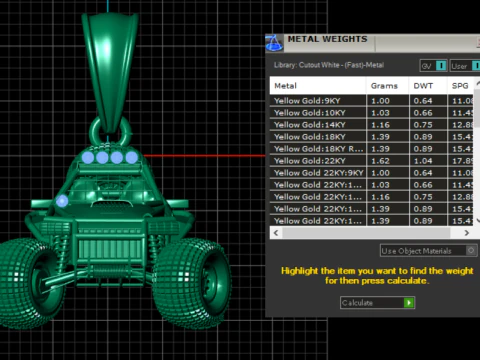The width and height of the screenshot is (480, 360).
Task: Click the table's right scroll arrow
Action: 467,233
